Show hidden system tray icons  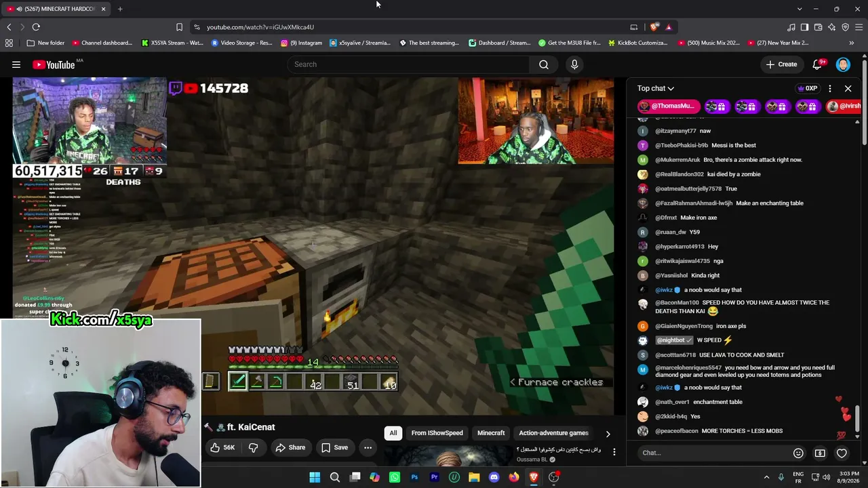click(x=766, y=477)
